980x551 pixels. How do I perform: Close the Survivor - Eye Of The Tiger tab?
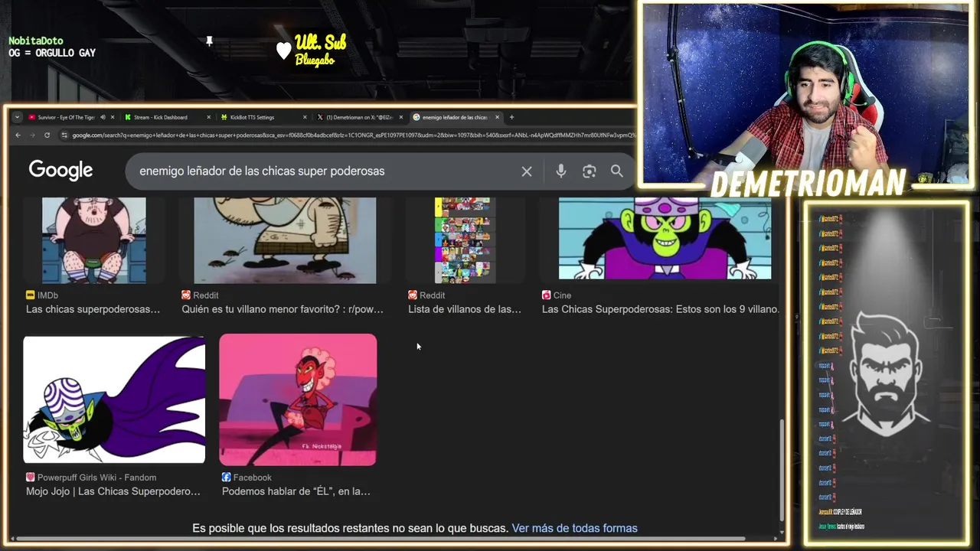[x=113, y=117]
